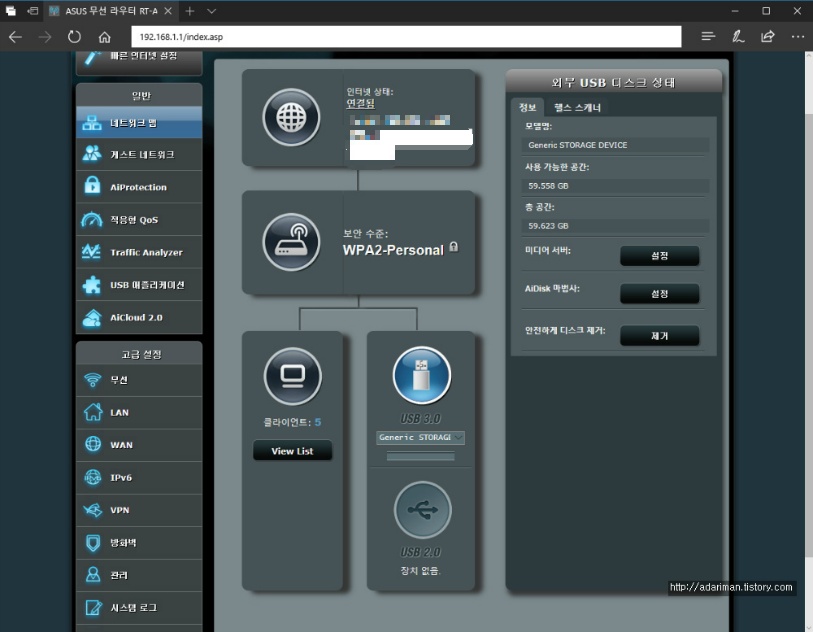Click the address bar showing 192.168.1.1/index.asp
Image resolution: width=813 pixels, height=632 pixels.
pyautogui.click(x=406, y=37)
